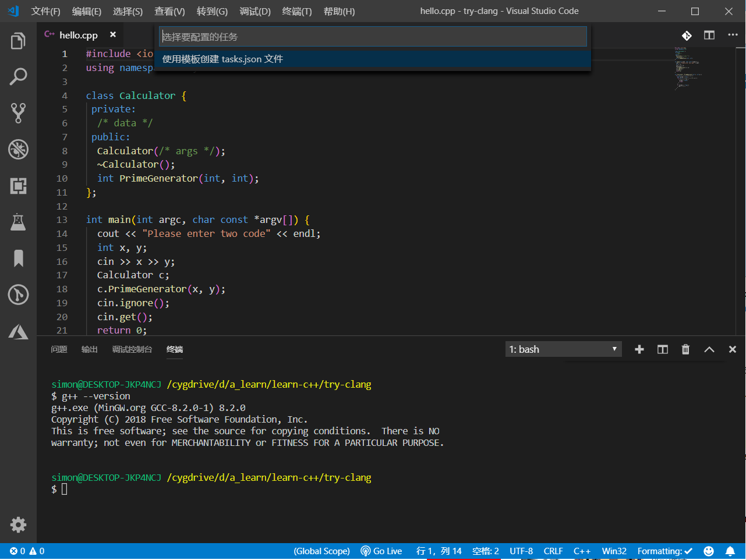Open the 1: bash terminal selector dropdown

[x=563, y=349]
